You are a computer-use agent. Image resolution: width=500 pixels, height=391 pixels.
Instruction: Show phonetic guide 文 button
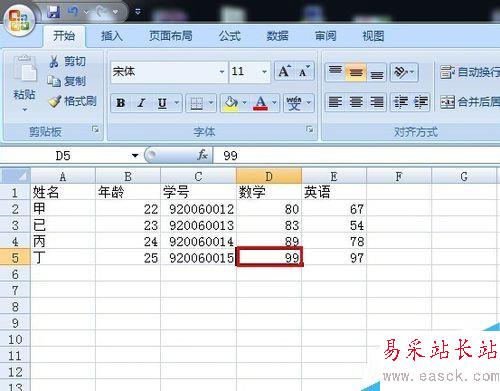(x=294, y=103)
